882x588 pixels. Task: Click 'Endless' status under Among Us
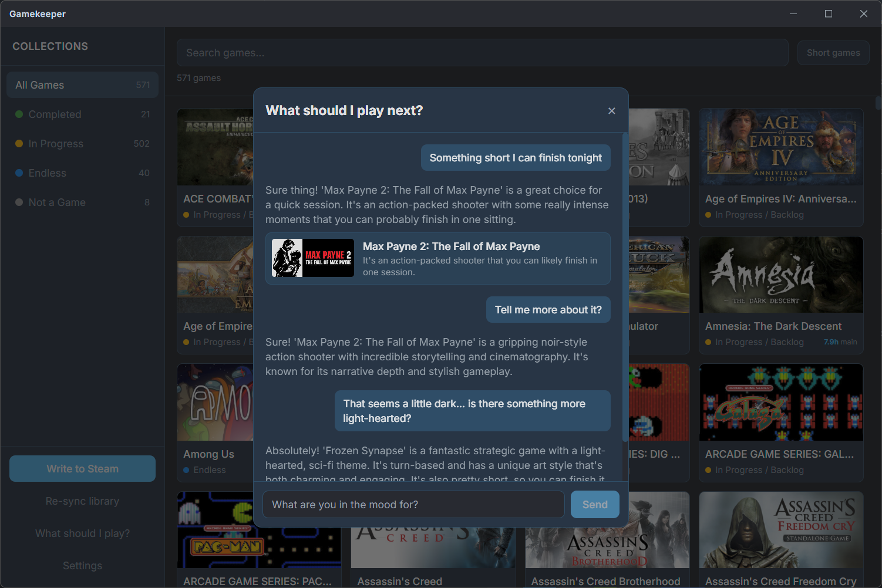[210, 470]
